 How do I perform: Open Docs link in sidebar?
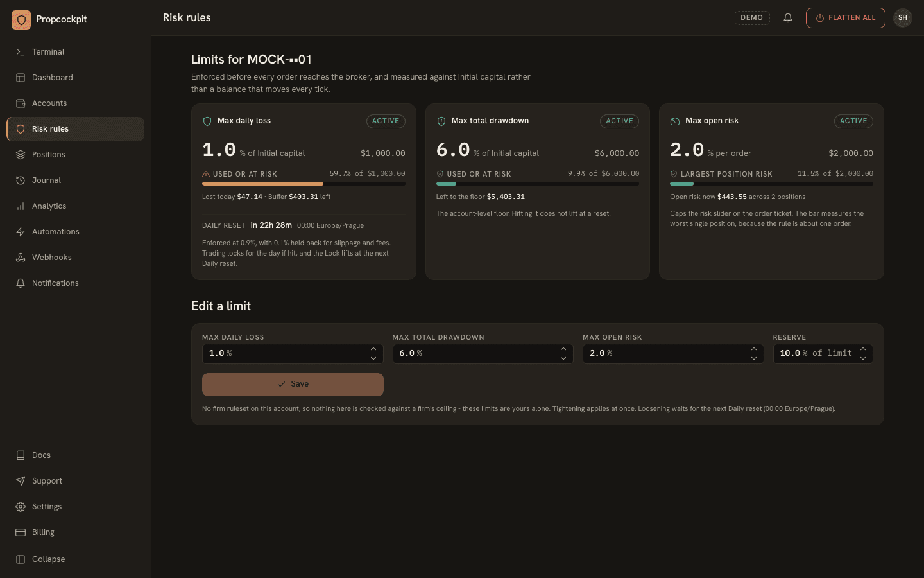75,455
